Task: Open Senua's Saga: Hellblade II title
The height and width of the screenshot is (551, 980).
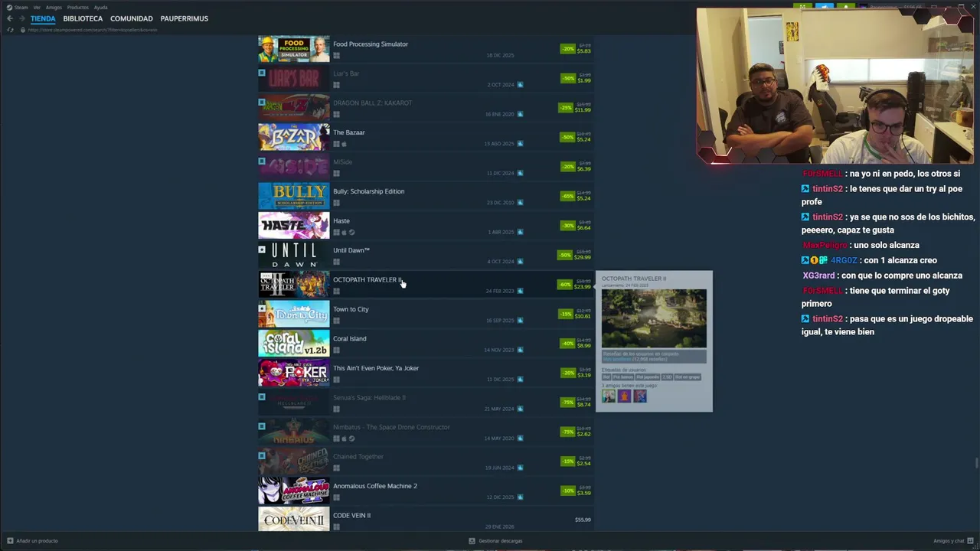Action: [x=369, y=398]
